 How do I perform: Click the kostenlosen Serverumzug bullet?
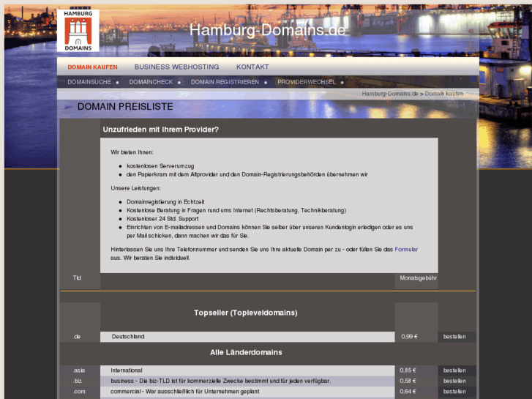pos(160,165)
